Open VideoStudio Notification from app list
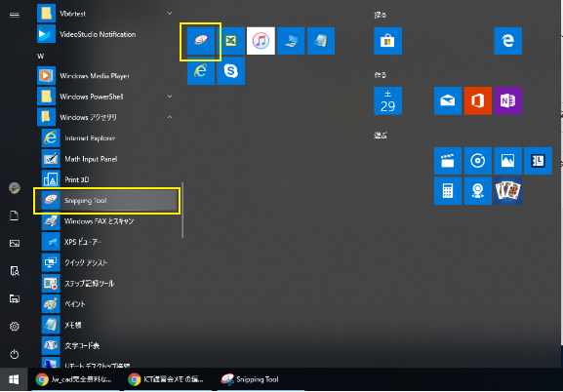The height and width of the screenshot is (392, 563). [x=107, y=34]
